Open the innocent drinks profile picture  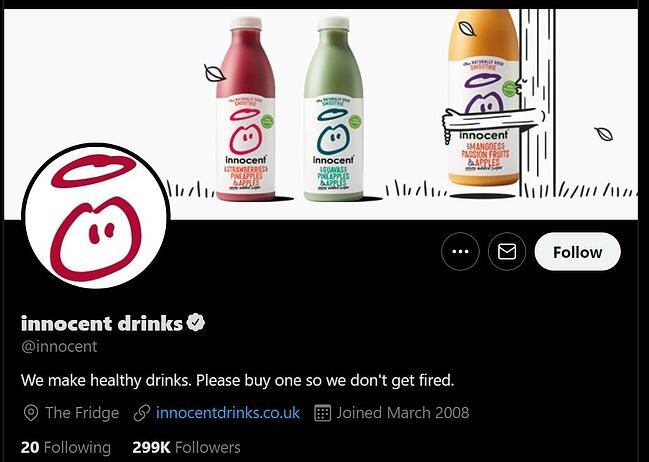click(x=96, y=216)
